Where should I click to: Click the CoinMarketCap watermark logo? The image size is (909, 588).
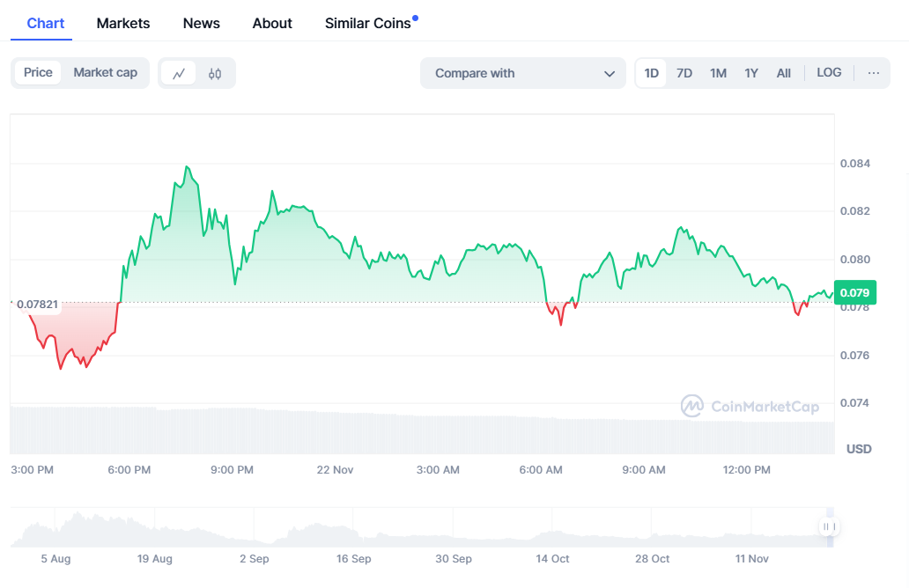pyautogui.click(x=750, y=406)
